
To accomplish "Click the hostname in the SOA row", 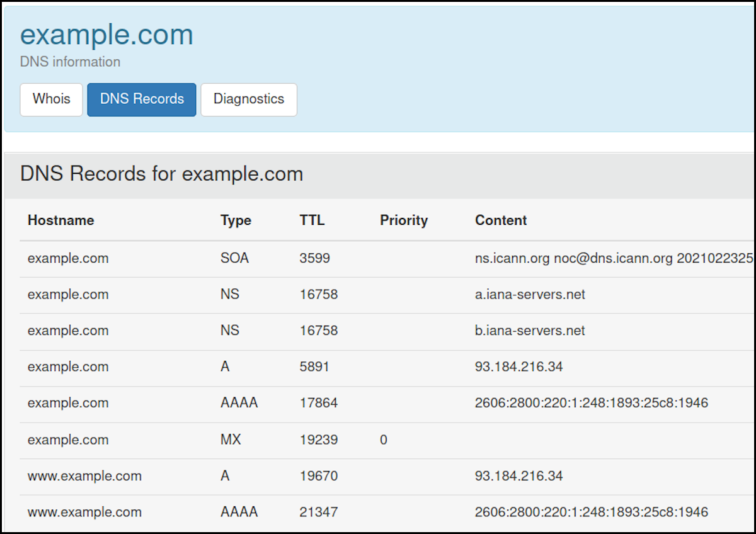I will (x=68, y=258).
